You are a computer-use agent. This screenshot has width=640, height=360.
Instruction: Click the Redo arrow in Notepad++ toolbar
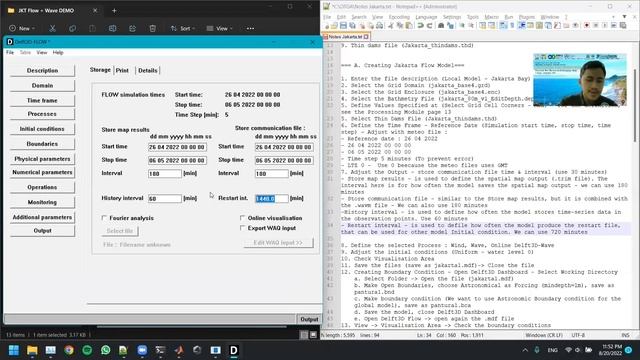point(429,26)
